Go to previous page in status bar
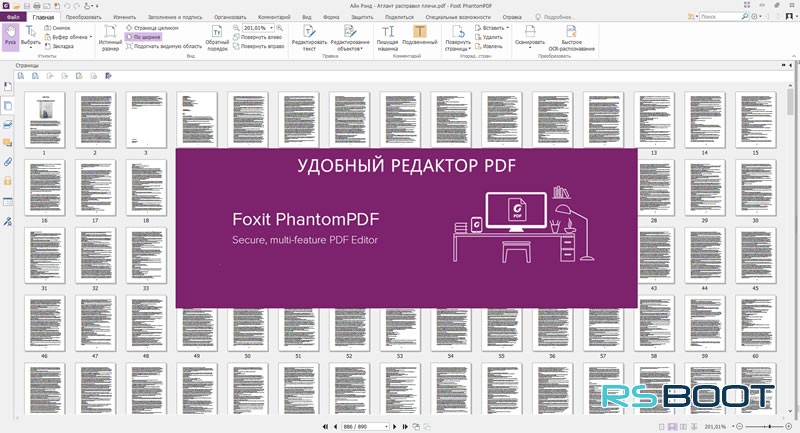The image size is (800, 433). coord(335,426)
